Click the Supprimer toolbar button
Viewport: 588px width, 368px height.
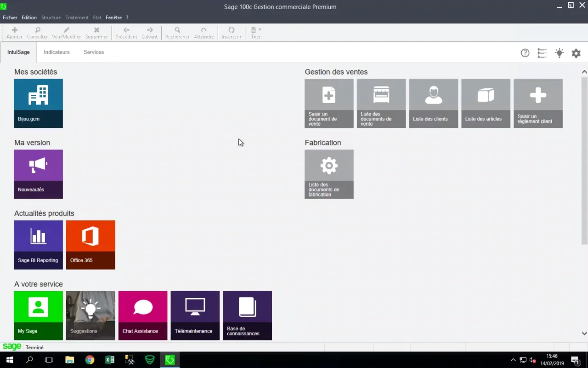[96, 33]
